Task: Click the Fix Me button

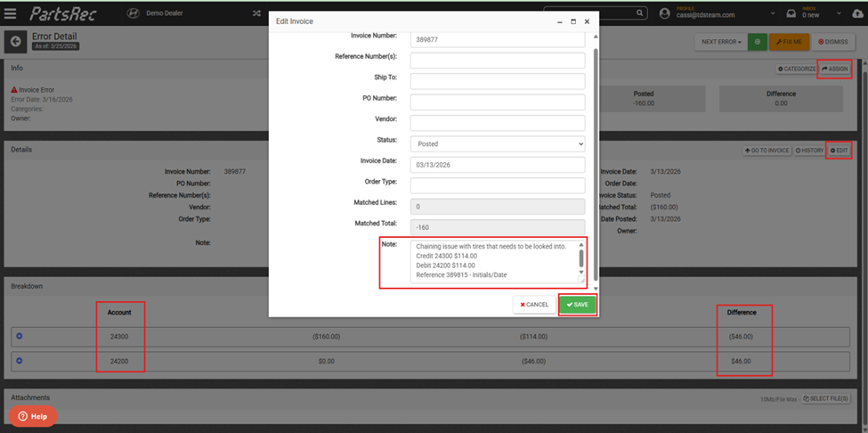Action: tap(790, 42)
